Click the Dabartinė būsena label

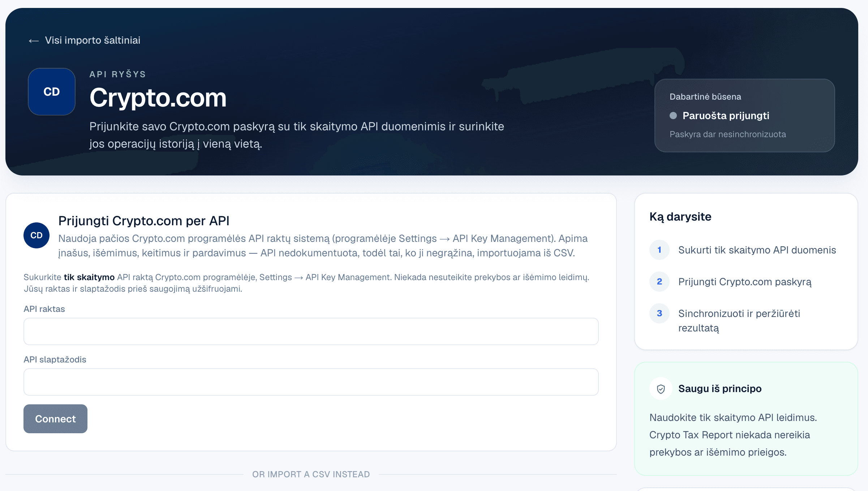(705, 97)
